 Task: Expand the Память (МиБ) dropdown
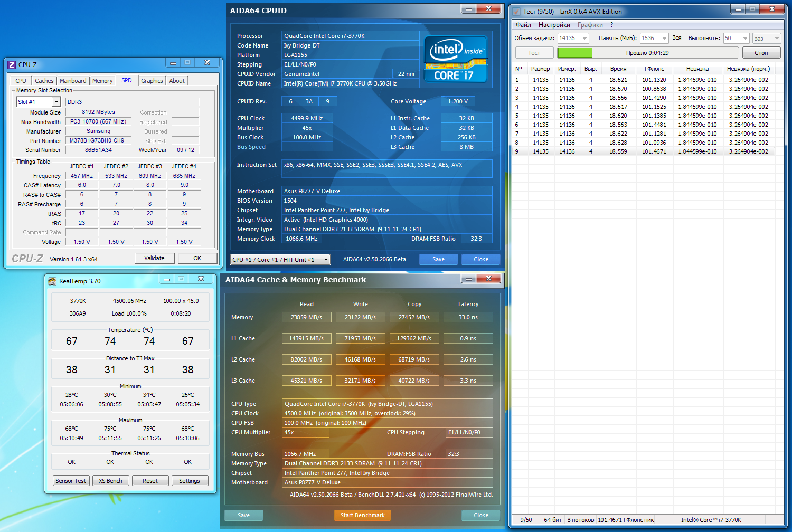(664, 39)
